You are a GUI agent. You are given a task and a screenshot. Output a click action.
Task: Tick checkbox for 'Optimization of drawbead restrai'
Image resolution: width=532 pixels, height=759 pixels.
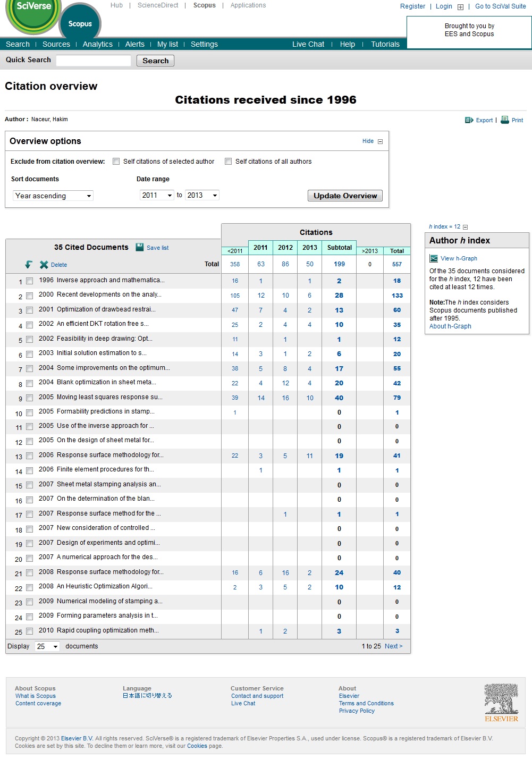(30, 310)
